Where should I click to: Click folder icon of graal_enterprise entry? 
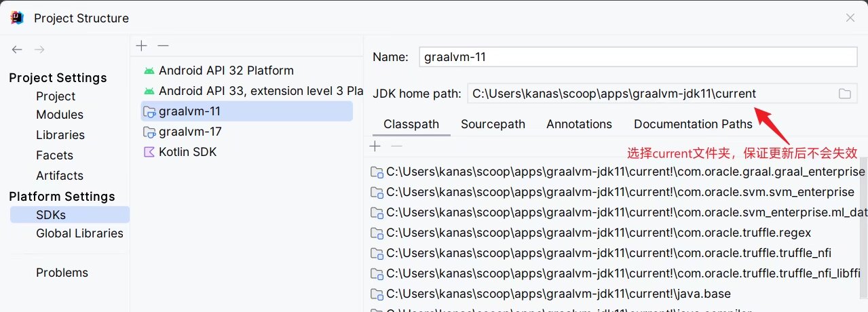(377, 172)
